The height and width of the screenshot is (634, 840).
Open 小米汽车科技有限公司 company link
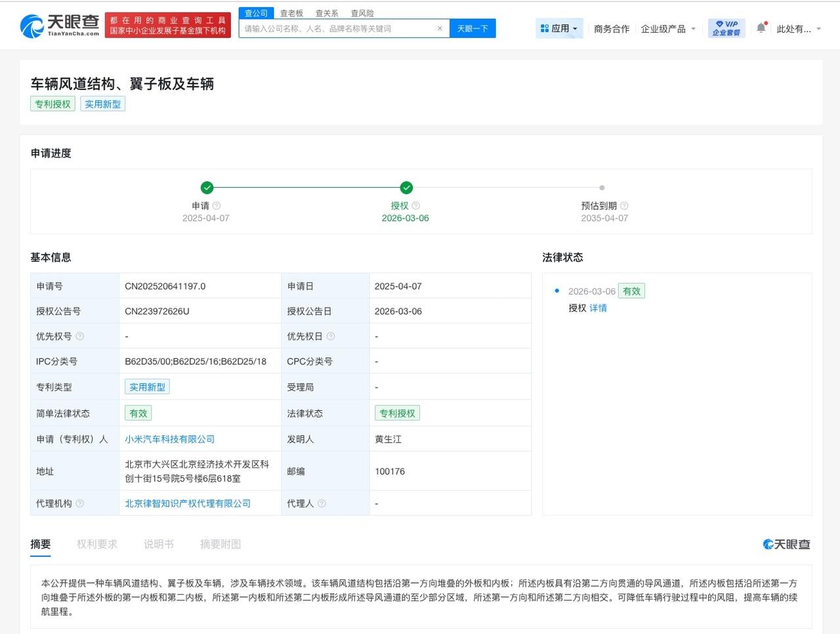[x=170, y=439]
